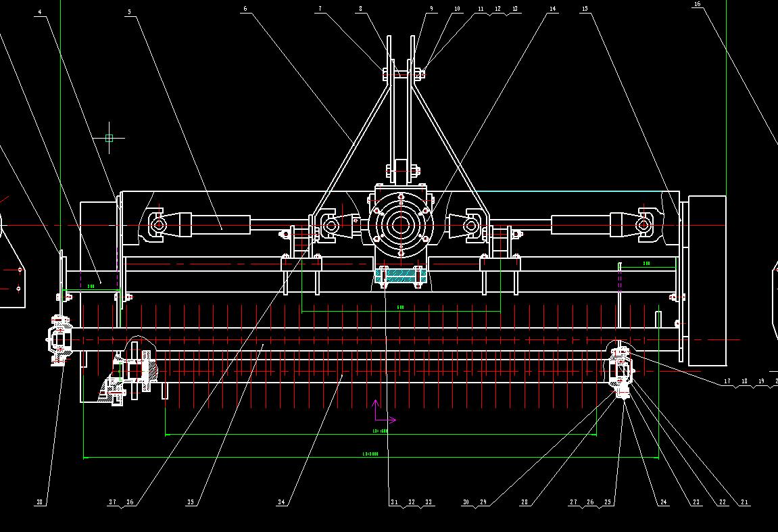Pick the green 600 dimension text below gearbox
This screenshot has width=778, height=532.
tap(400, 307)
